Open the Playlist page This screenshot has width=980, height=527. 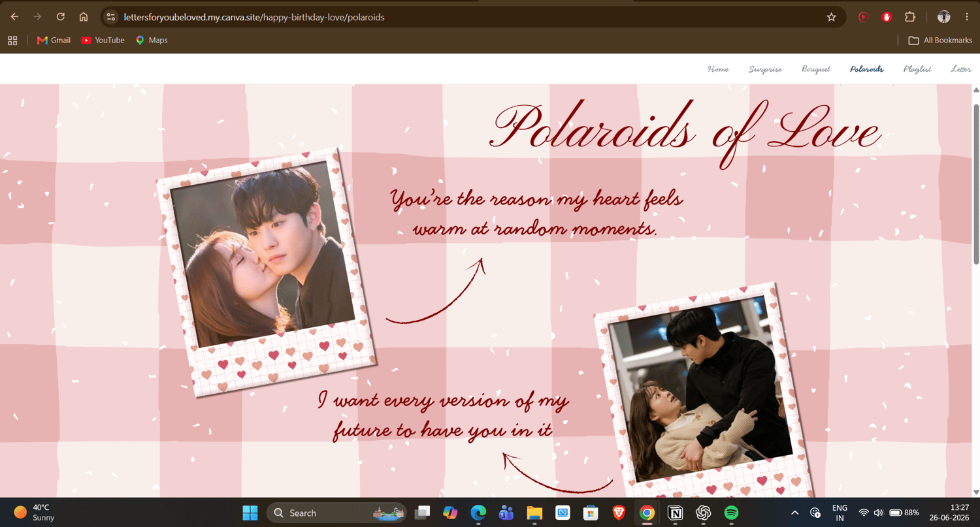(x=917, y=69)
